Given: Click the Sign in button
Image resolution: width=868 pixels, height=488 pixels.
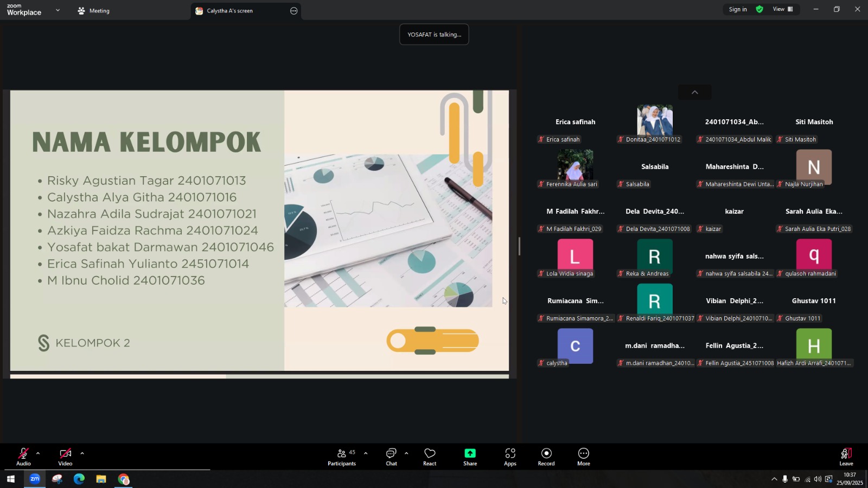Looking at the screenshot, I should (x=737, y=9).
